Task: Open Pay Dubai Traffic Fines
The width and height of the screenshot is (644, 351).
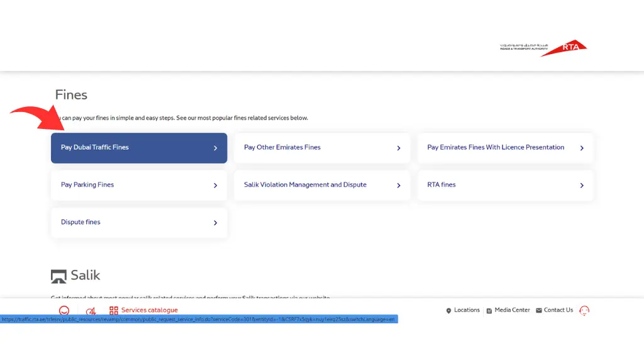Action: (x=139, y=148)
